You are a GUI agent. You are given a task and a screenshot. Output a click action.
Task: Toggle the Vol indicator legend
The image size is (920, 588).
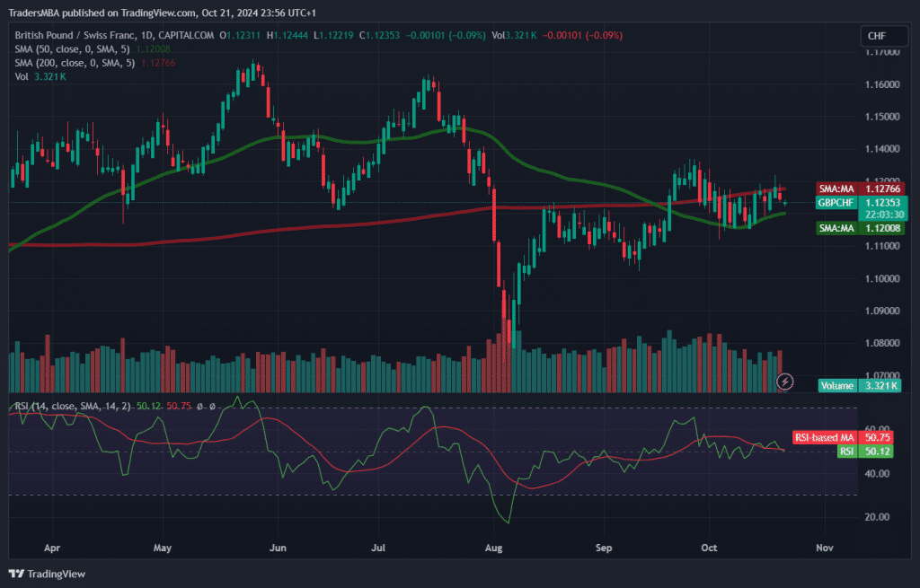tap(22, 77)
